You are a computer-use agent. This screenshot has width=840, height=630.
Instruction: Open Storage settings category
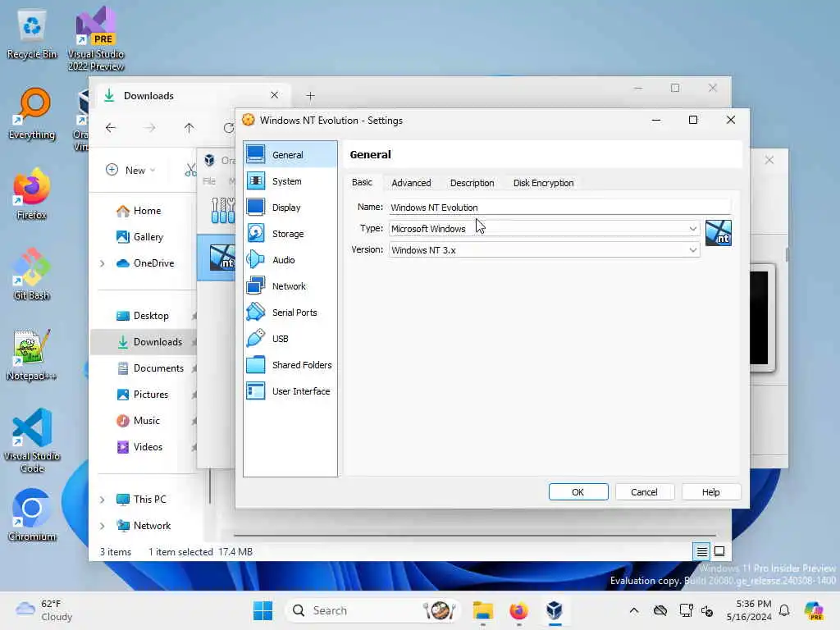[290, 234]
